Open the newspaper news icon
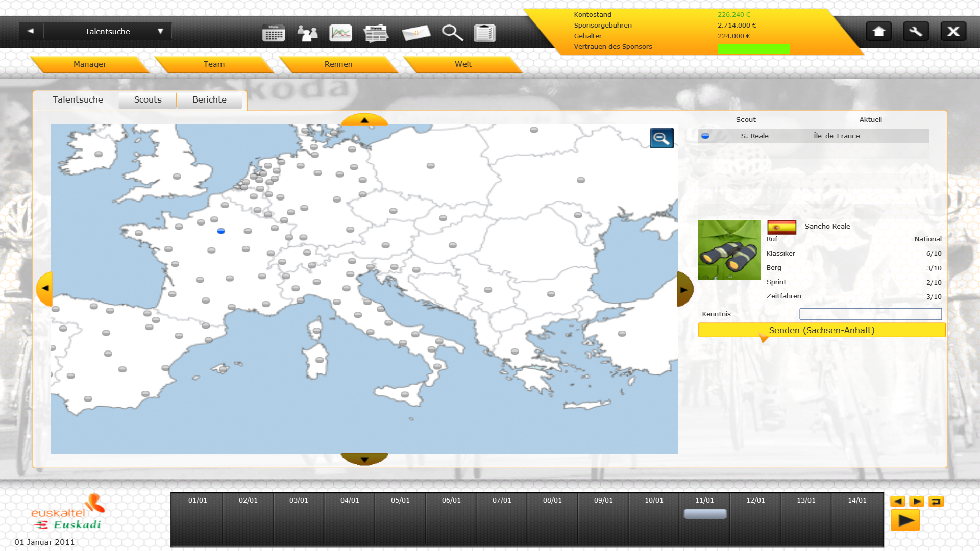 (x=376, y=33)
